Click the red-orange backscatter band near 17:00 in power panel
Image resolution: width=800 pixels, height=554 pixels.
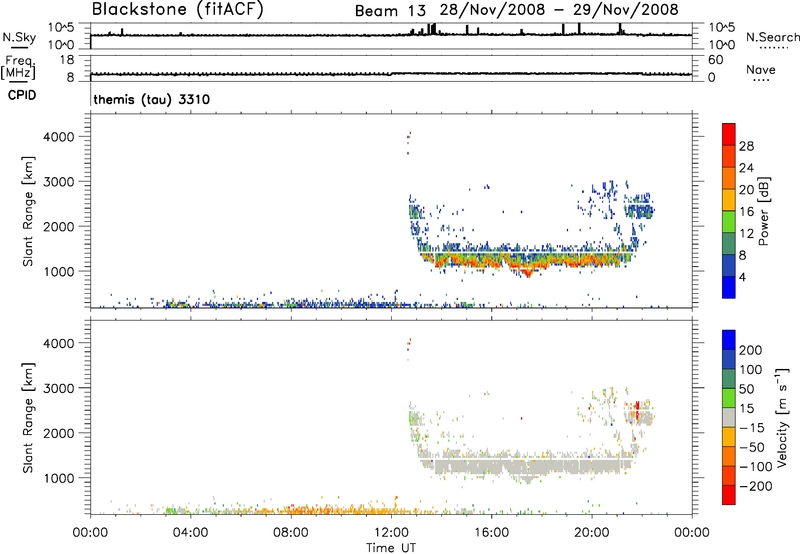point(528,267)
